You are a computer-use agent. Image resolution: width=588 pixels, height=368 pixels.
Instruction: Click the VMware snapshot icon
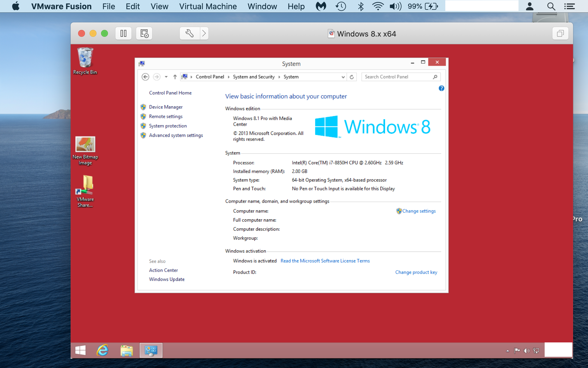(x=144, y=33)
